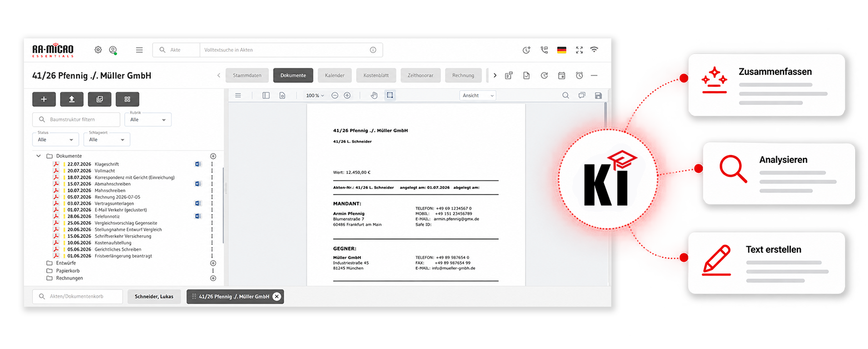Collapse the Dokumente folder chevron

point(38,156)
